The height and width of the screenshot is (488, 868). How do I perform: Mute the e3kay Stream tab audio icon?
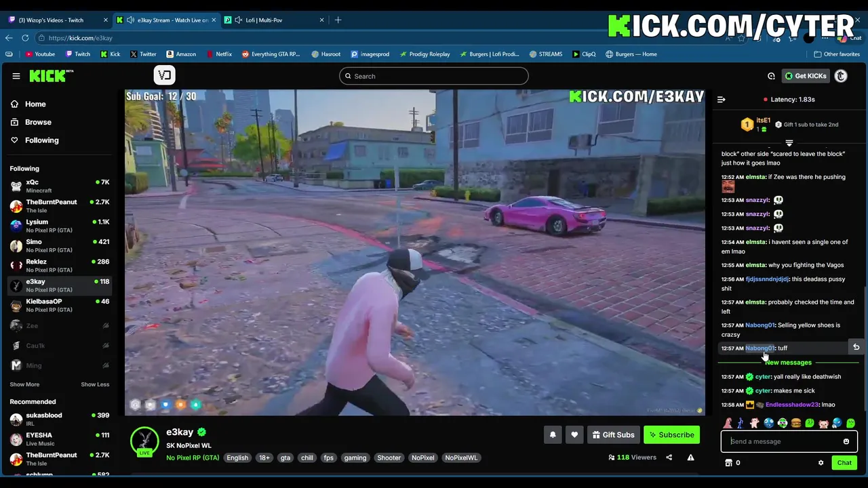(130, 20)
